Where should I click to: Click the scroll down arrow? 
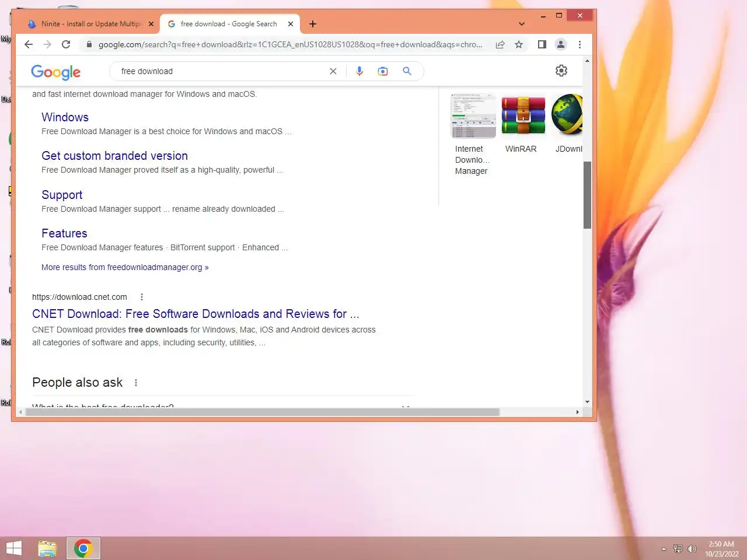point(587,402)
